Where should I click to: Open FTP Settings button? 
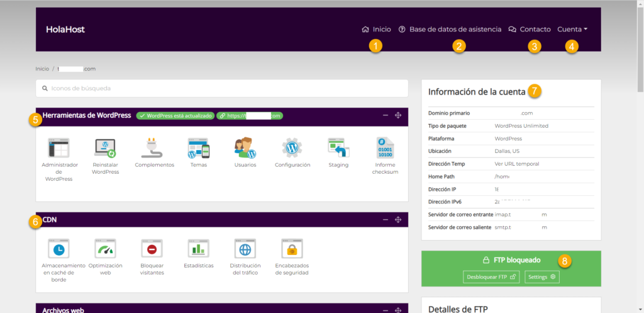coord(541,277)
